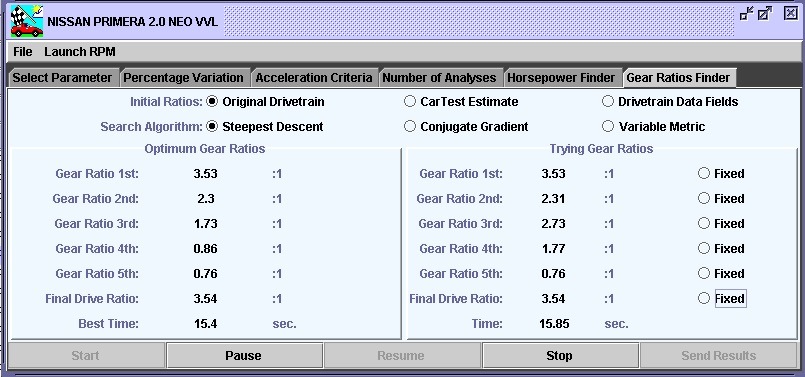Click the CarTest racing flag app icon

coord(27,21)
